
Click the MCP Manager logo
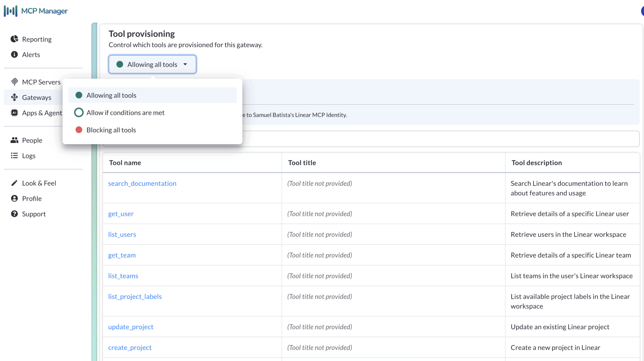(x=36, y=11)
